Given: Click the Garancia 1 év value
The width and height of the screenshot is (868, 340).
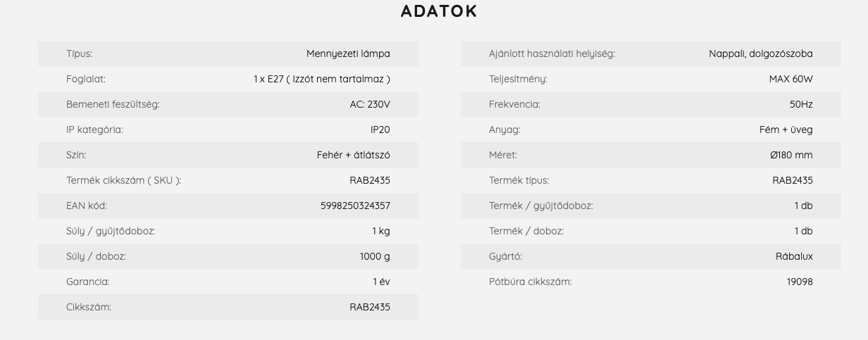Looking at the screenshot, I should (382, 282).
